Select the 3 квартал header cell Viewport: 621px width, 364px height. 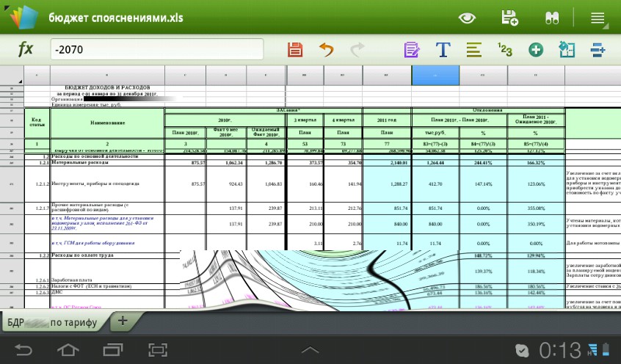(x=305, y=120)
